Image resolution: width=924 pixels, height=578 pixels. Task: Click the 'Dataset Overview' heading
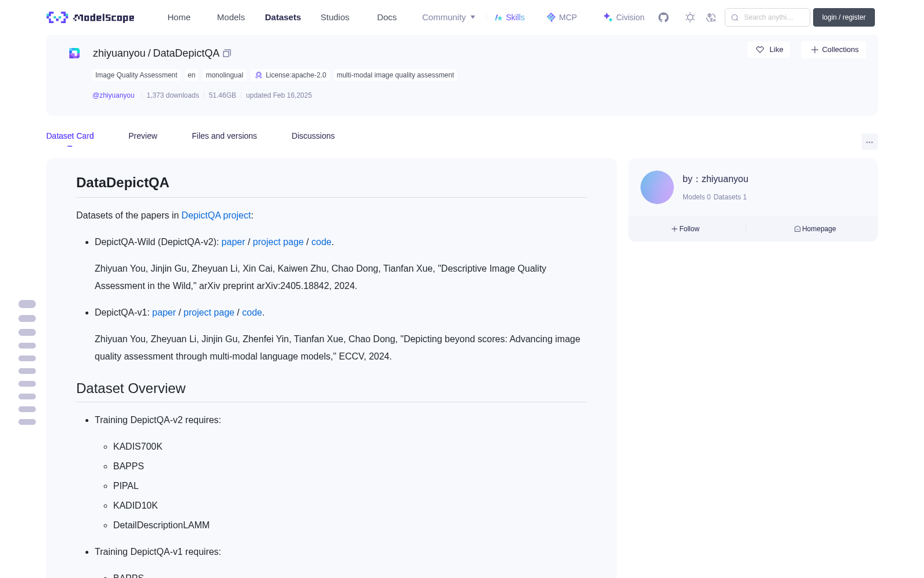[x=131, y=388]
